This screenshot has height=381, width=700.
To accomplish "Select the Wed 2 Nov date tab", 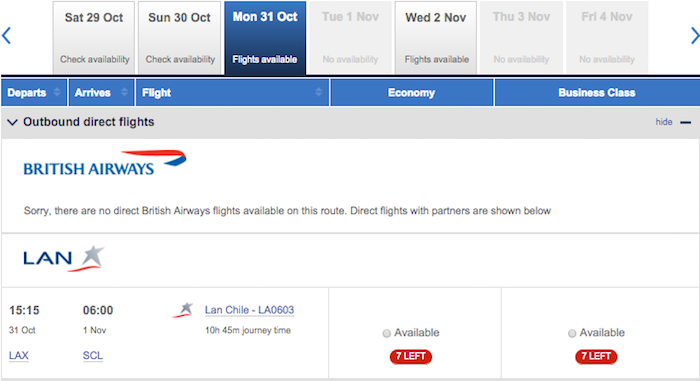I will pyautogui.click(x=436, y=38).
